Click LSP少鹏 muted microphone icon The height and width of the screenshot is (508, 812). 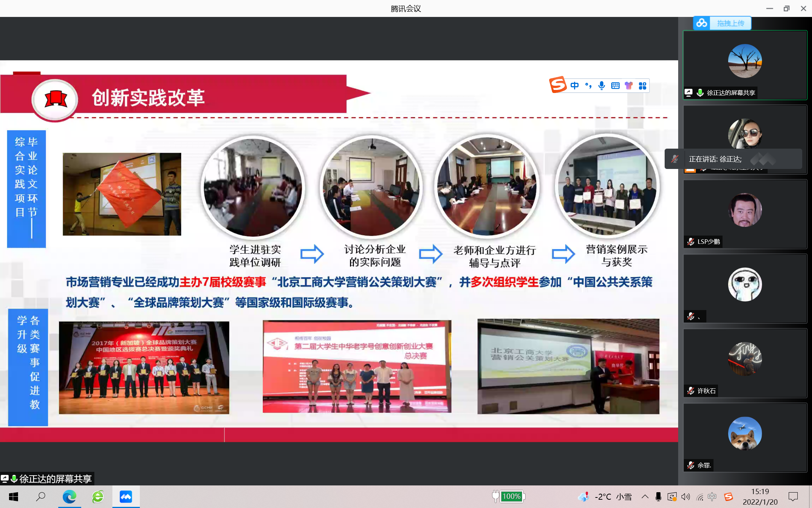[691, 242]
